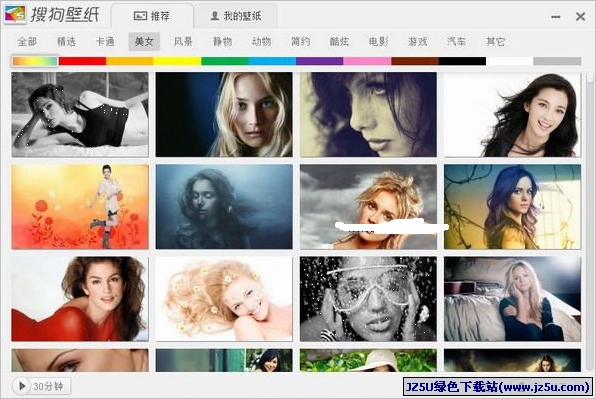Open the bottom-row dark stormy sky wallpaper
This screenshot has width=596, height=399.
512,360
